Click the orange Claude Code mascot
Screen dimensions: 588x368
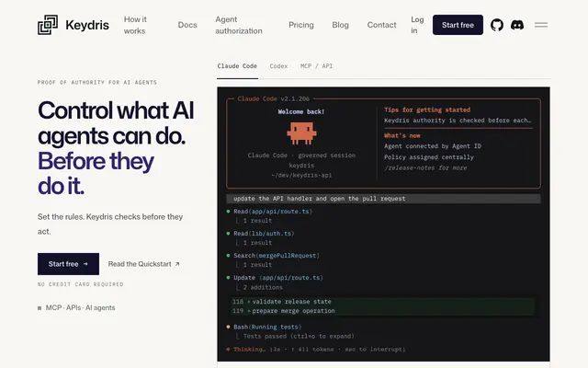(301, 133)
